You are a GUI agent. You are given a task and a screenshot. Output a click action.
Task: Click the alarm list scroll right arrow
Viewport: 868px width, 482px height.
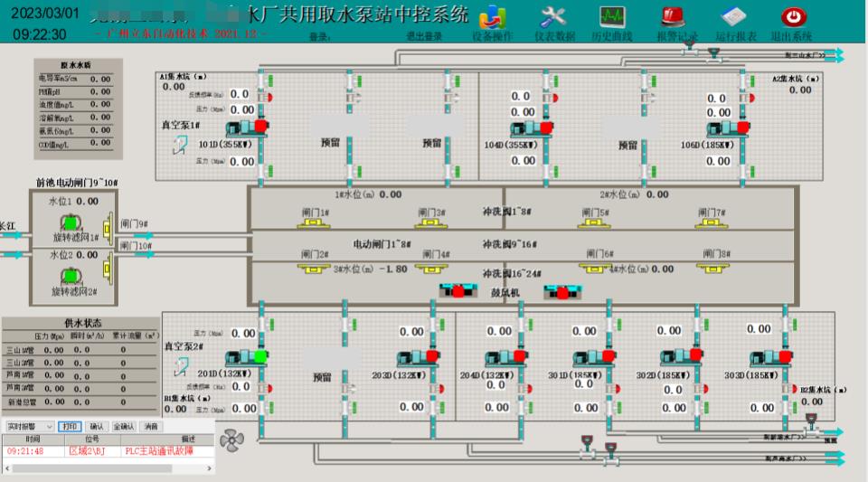(x=209, y=468)
